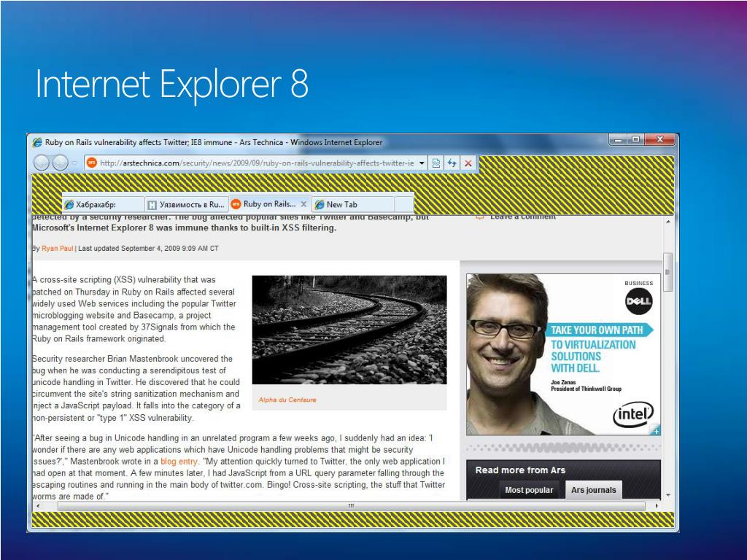The height and width of the screenshot is (560, 747).
Task: Switch to the Хабрахабр tab
Action: tap(104, 204)
